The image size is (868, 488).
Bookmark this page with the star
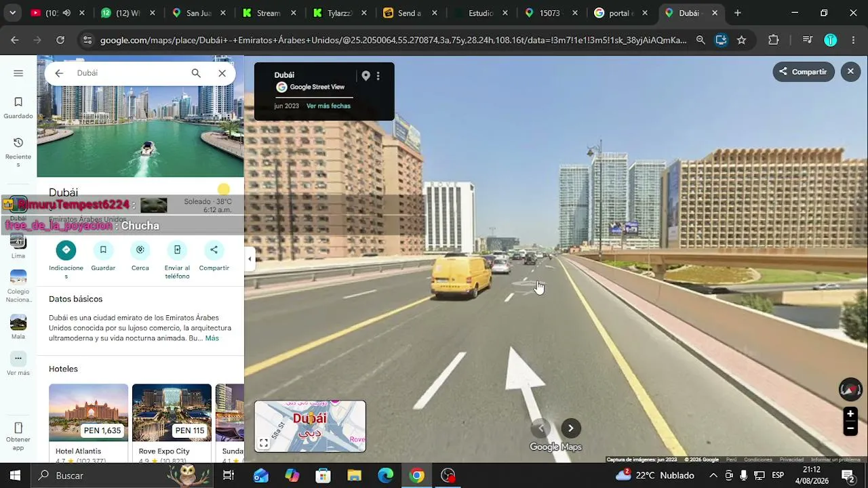pyautogui.click(x=741, y=40)
